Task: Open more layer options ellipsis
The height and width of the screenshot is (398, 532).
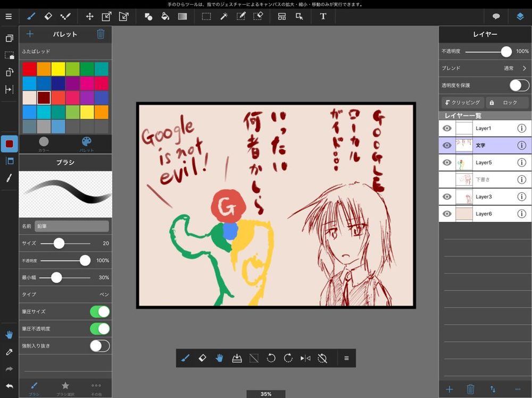Action: 518,389
